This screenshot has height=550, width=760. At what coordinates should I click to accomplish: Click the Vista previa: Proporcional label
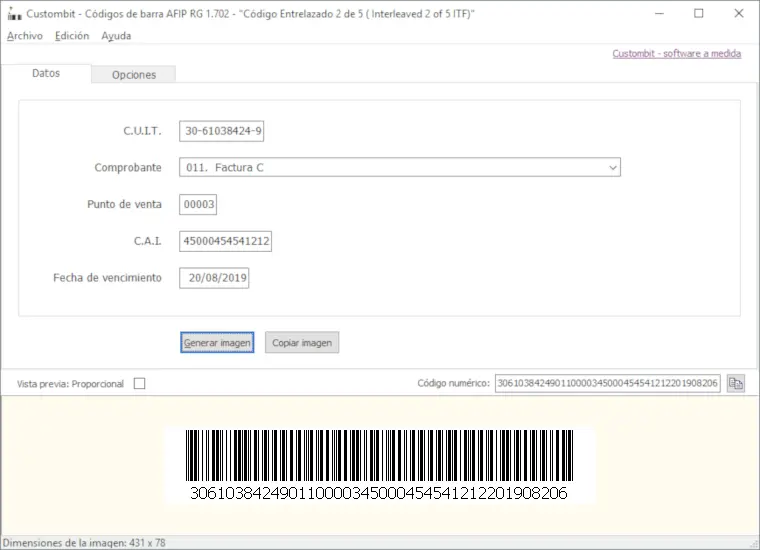pos(70,384)
